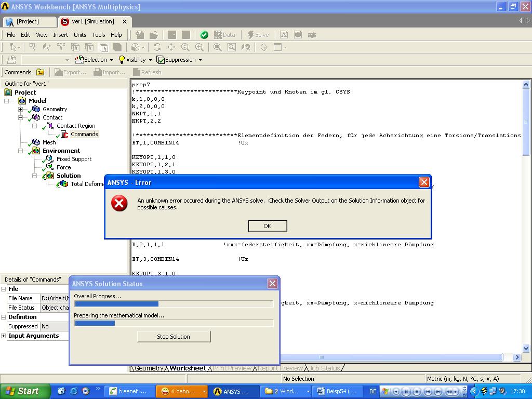Select the pan view tool

(171, 47)
